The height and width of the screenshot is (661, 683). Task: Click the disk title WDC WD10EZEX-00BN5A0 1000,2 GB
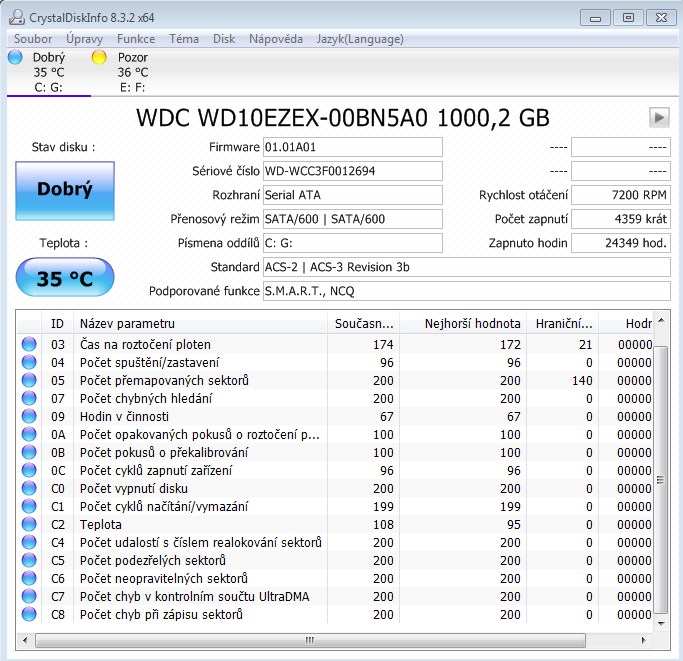point(343,118)
